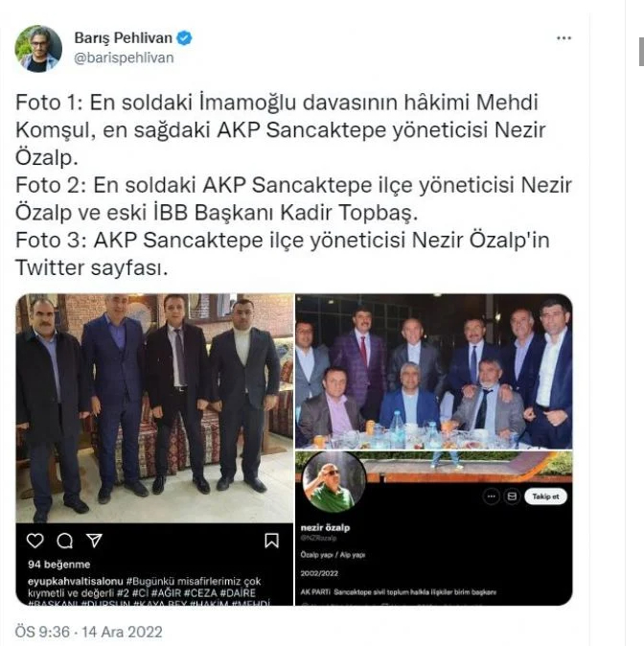Open Barış Pehlivan's profile avatar
The height and width of the screenshot is (646, 644).
(38, 49)
